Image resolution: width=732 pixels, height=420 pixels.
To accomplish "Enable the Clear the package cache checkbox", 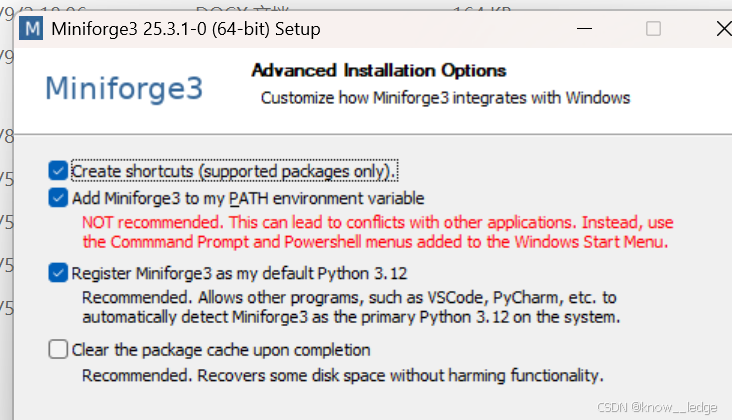I will tap(58, 349).
